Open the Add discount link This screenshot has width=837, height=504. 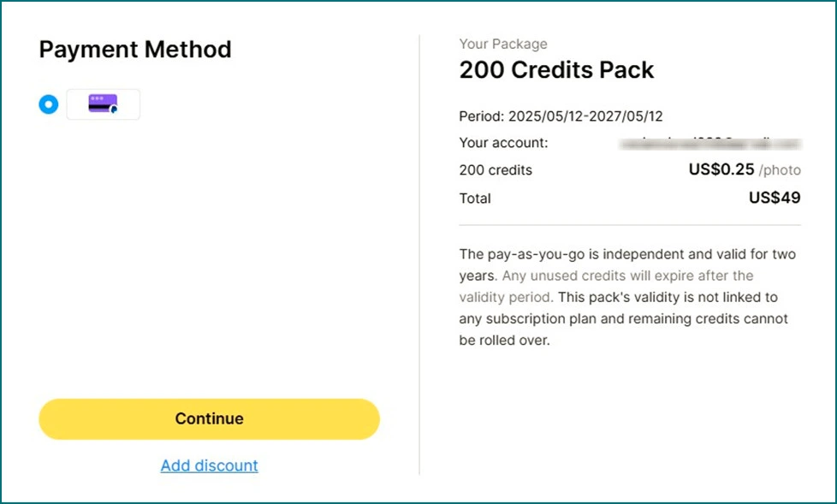point(209,465)
